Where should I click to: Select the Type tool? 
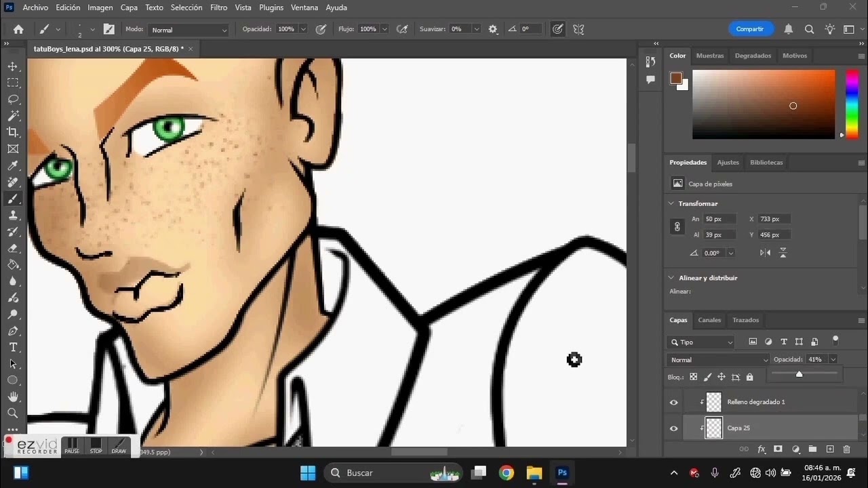click(x=13, y=347)
